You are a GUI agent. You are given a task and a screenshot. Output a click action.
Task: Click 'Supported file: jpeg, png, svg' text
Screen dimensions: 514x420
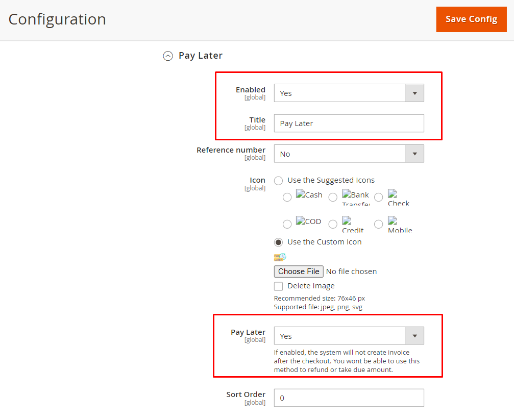click(x=318, y=307)
